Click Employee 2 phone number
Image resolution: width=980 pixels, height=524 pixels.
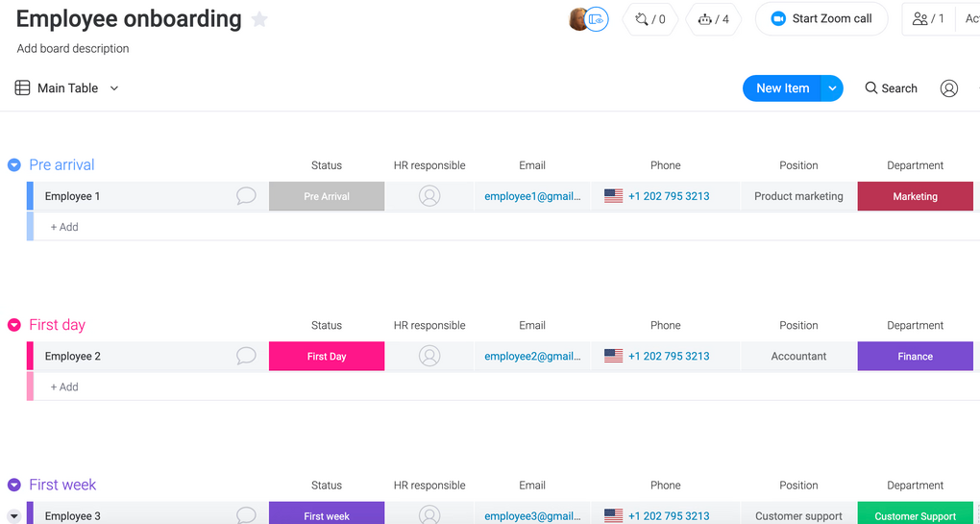pos(669,357)
